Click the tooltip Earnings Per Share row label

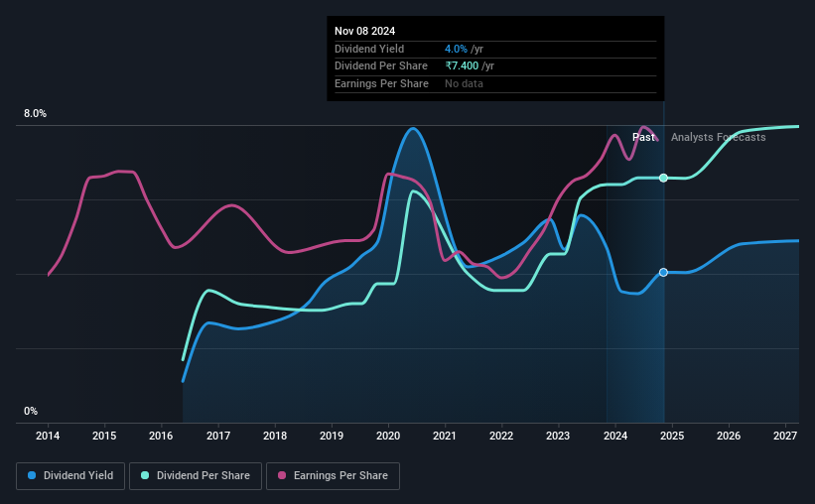381,83
